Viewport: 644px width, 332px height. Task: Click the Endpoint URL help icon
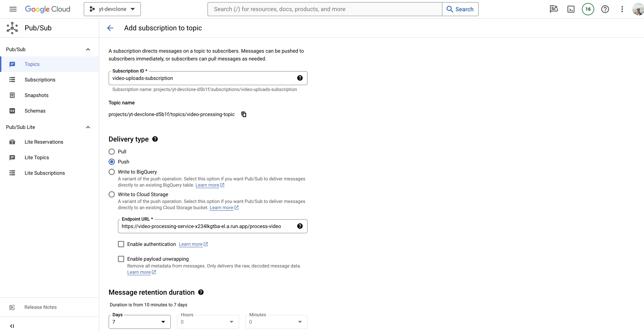(300, 226)
